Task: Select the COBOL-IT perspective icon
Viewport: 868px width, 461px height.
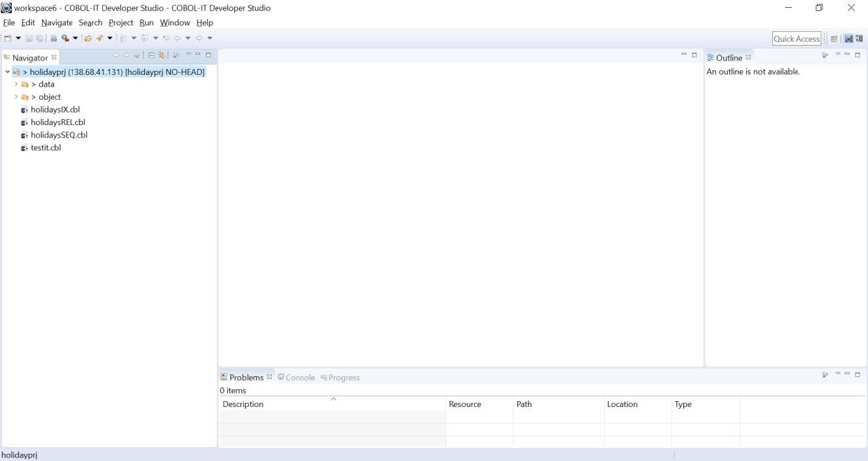Action: tap(848, 38)
